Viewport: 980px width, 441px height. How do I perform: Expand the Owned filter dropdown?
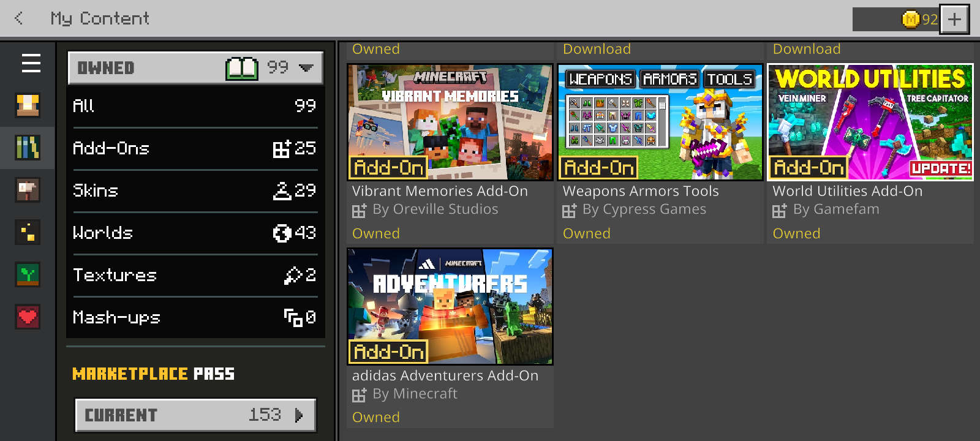pyautogui.click(x=195, y=68)
